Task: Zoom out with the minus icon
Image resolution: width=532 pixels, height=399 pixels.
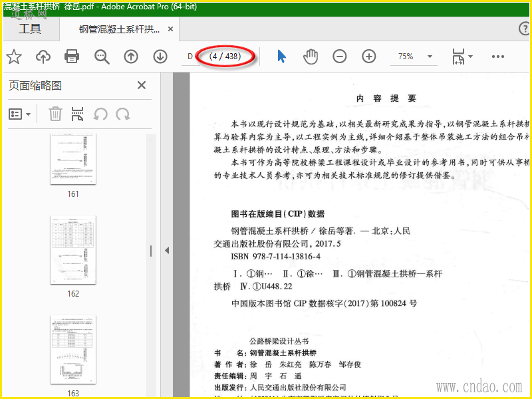Action: 340,57
